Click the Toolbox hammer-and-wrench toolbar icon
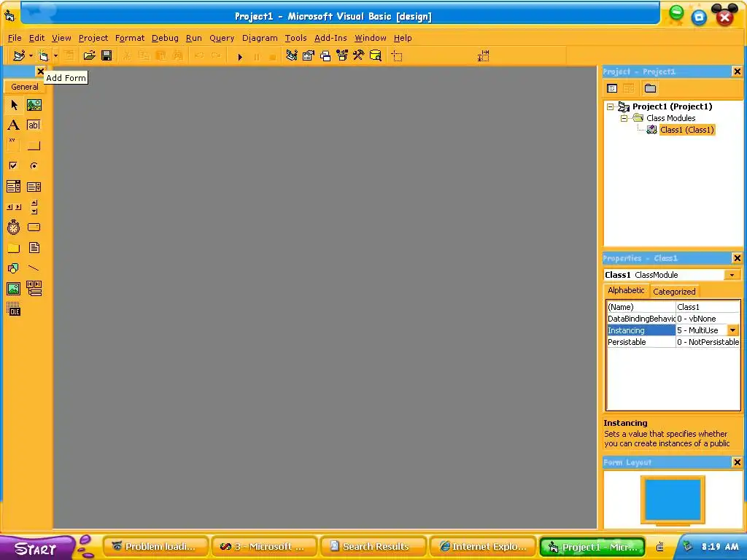Screen dimensions: 747x560 (359, 55)
